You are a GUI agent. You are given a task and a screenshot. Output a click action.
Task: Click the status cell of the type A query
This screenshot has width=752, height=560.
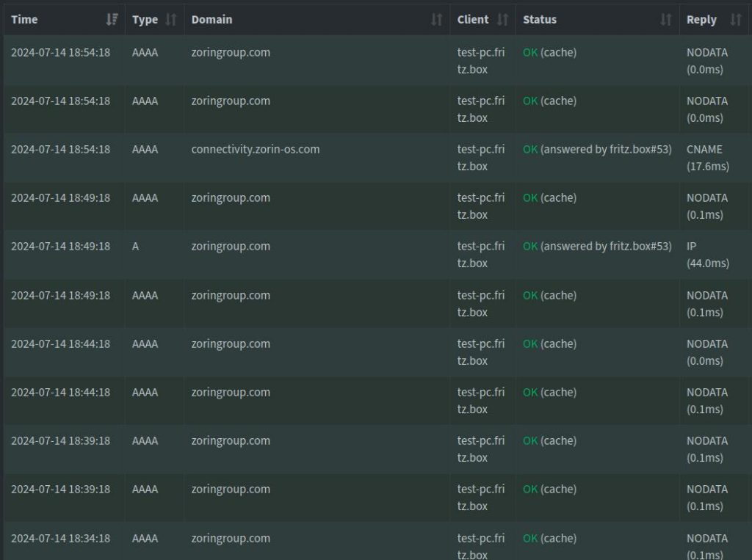click(596, 247)
